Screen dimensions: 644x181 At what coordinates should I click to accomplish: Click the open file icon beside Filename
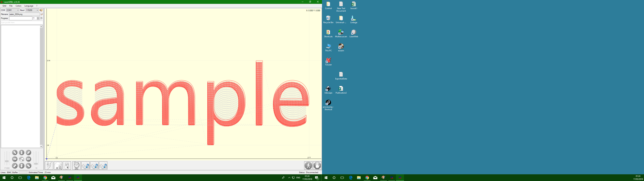pyautogui.click(x=41, y=14)
